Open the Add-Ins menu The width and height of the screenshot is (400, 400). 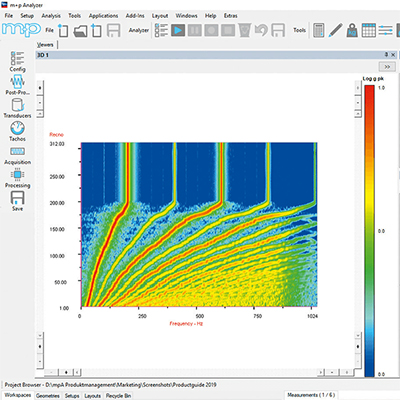(x=135, y=16)
